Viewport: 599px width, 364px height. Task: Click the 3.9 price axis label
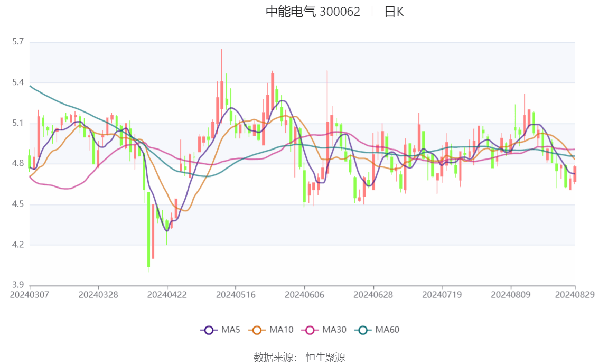18,285
